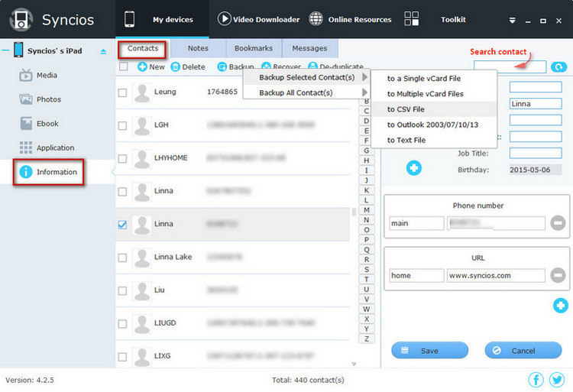
Task: Click the Save button
Action: (x=429, y=350)
